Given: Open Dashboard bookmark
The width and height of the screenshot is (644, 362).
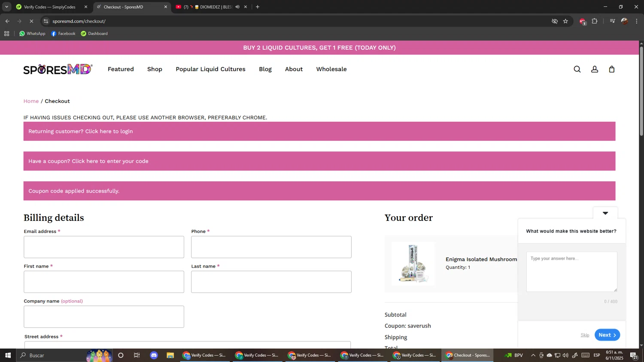Looking at the screenshot, I should tap(94, 33).
